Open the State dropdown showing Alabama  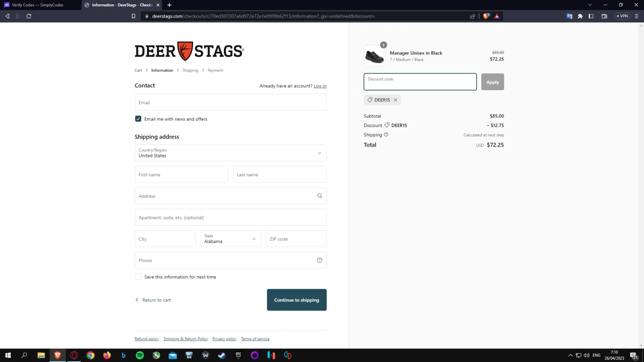click(x=231, y=239)
